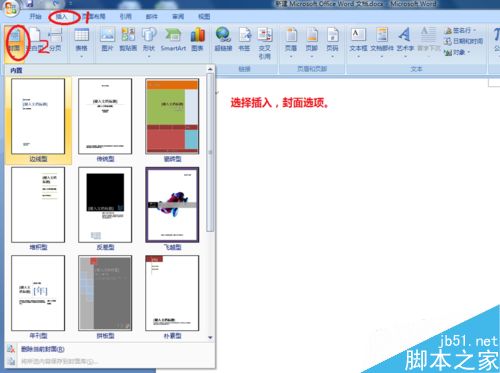Click 日期和时间 (date and time)
The height and width of the screenshot is (373, 500).
[x=464, y=41]
